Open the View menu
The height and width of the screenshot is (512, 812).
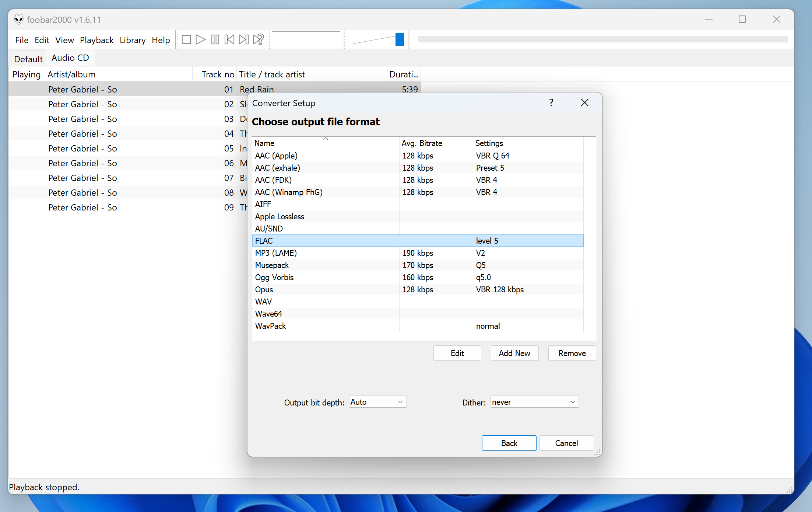tap(64, 40)
